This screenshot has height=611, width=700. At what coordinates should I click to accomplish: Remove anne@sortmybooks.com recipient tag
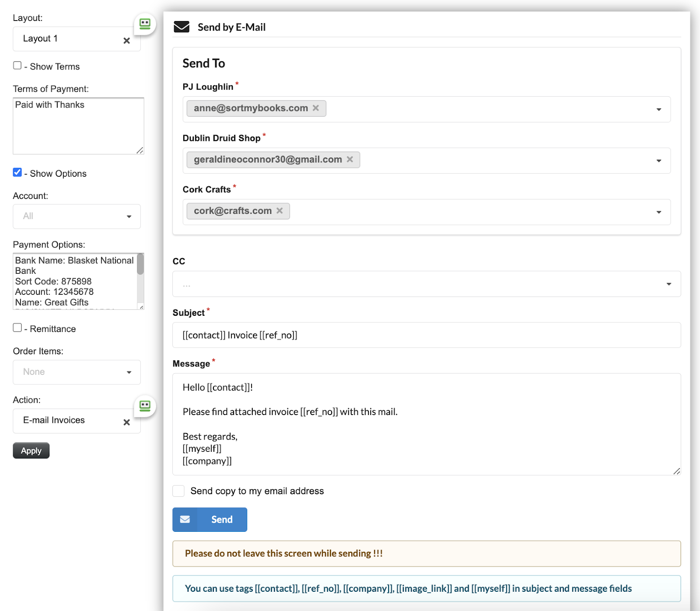click(x=316, y=108)
